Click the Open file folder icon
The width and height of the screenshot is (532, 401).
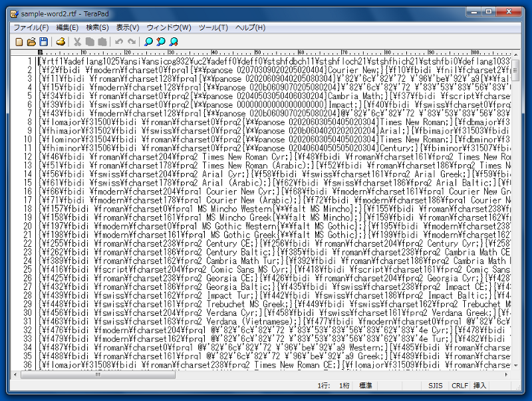pyautogui.click(x=31, y=42)
